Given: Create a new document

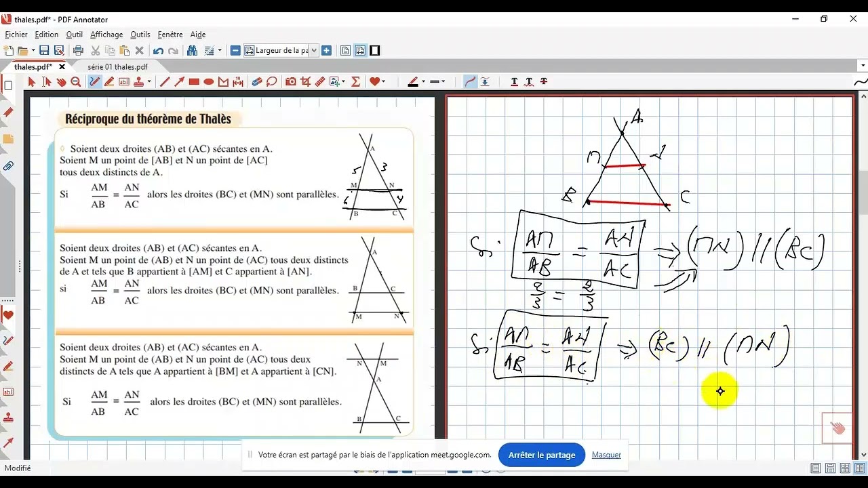Looking at the screenshot, I should coord(8,50).
